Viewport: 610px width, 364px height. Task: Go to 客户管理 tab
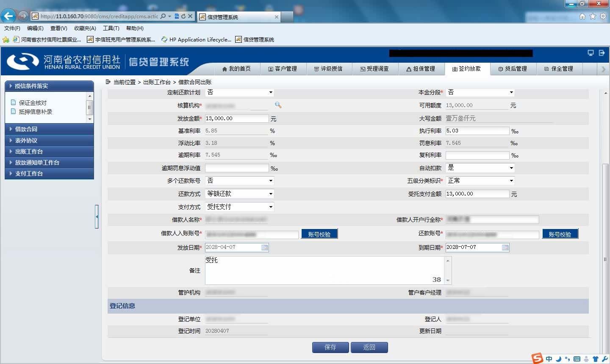tap(282, 69)
